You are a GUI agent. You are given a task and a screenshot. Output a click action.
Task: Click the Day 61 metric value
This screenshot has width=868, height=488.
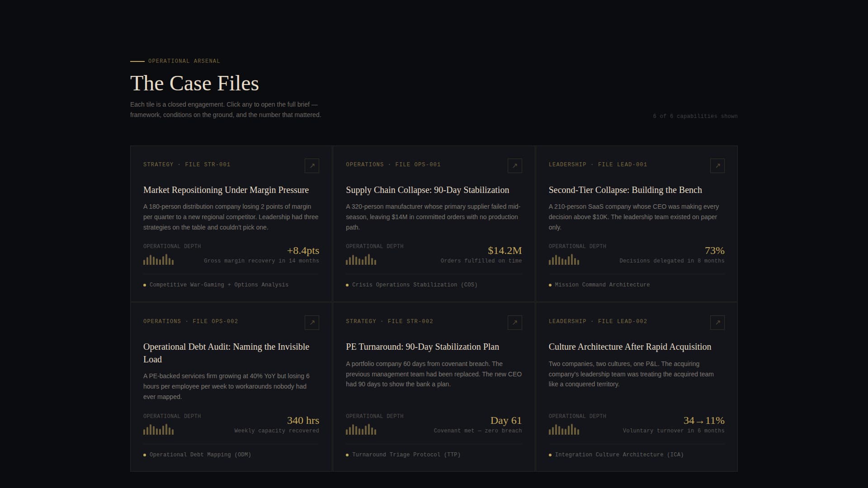click(506, 421)
